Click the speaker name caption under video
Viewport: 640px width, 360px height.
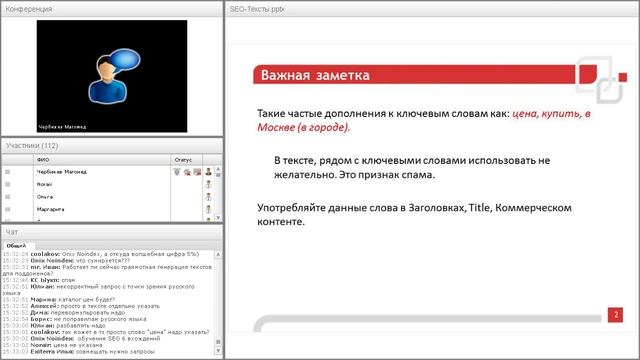(x=62, y=127)
